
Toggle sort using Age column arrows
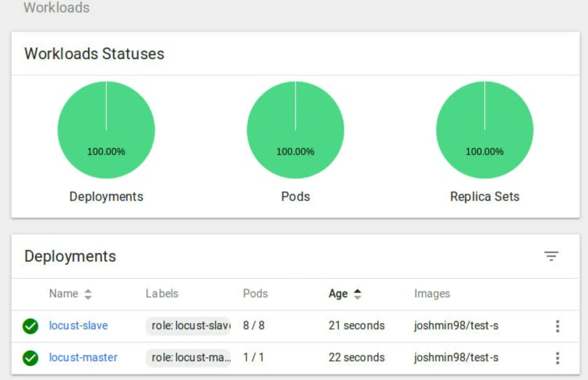357,294
